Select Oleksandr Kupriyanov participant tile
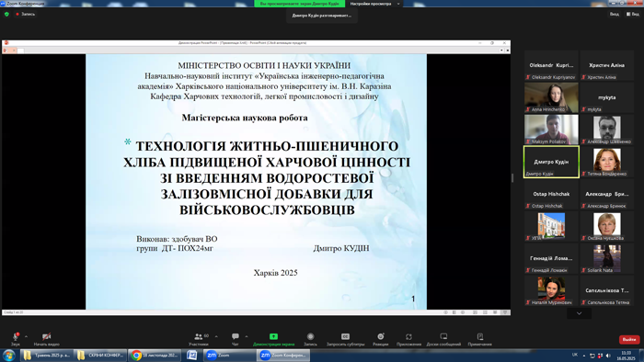This screenshot has height=362, width=644. pyautogui.click(x=551, y=65)
